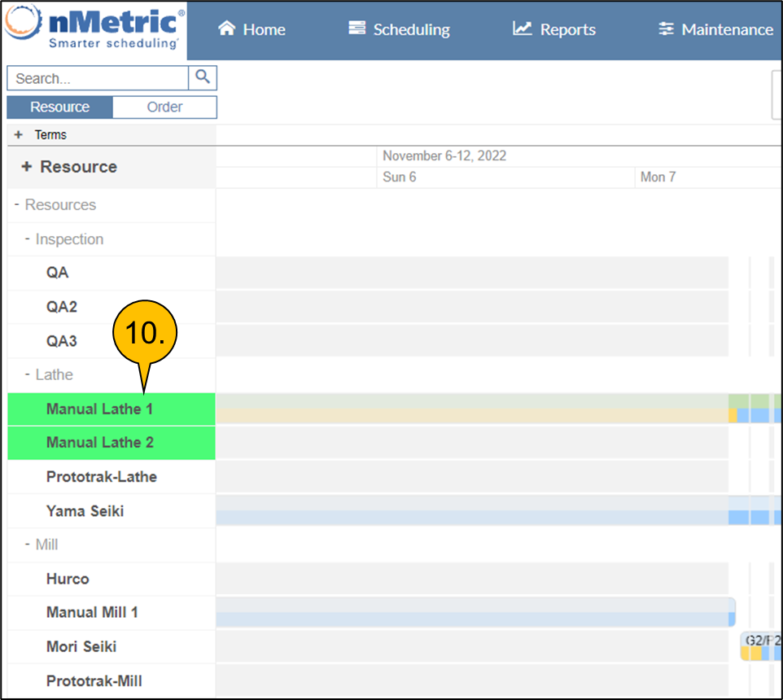Select Prototrak-Lathe resource

pyautogui.click(x=112, y=477)
